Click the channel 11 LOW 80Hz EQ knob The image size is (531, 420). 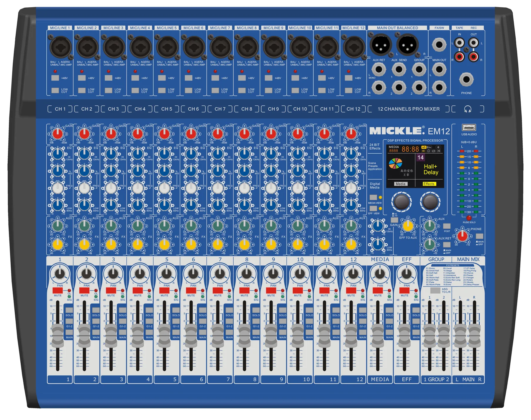click(324, 205)
